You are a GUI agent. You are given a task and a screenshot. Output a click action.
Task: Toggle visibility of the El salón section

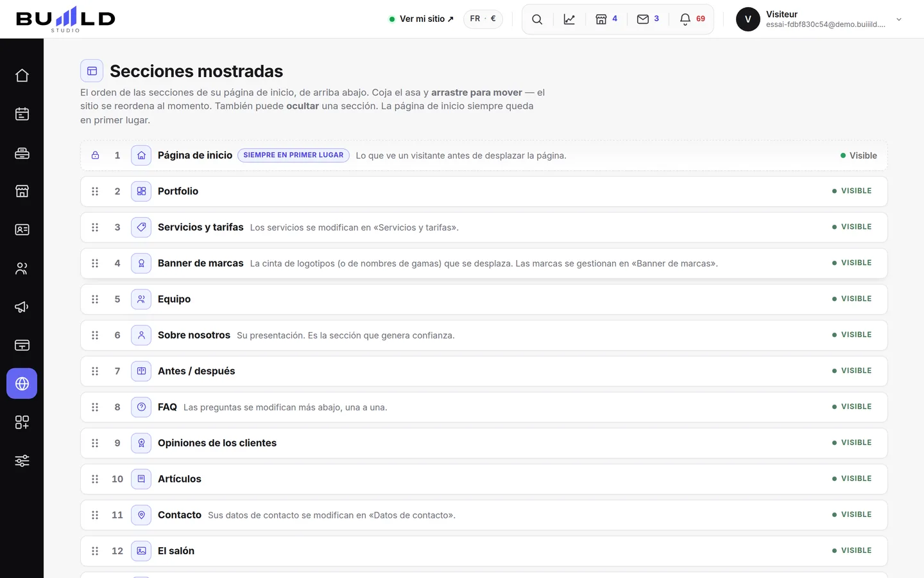coord(852,551)
